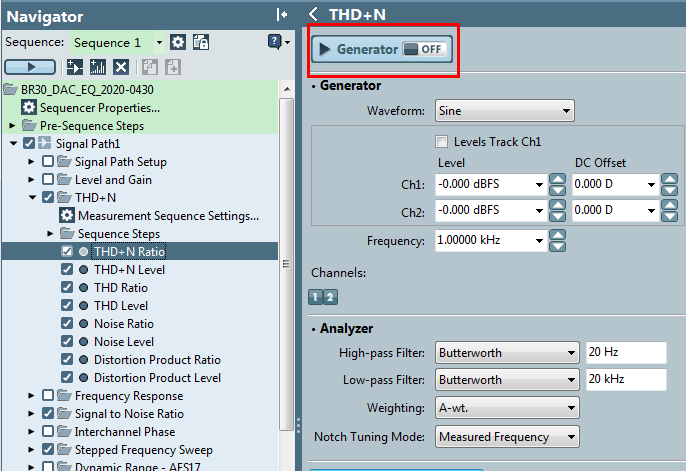Collapse the Generator section header
Viewport: 686px width, 471px height.
346,85
